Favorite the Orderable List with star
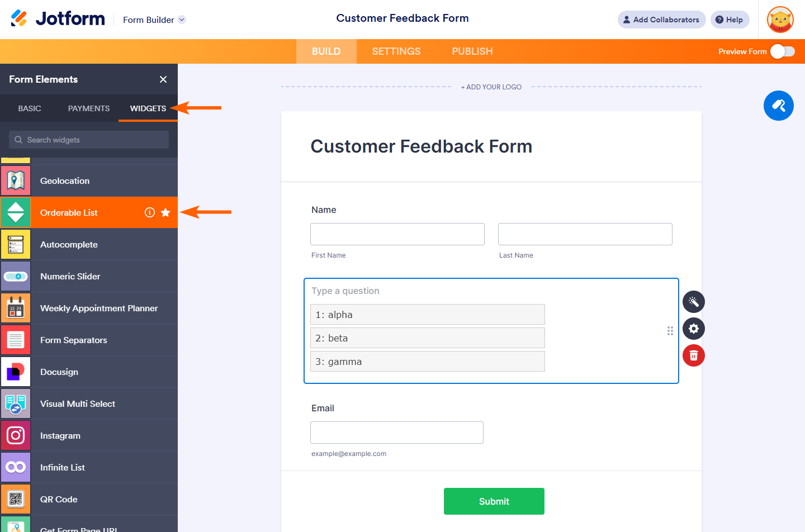Viewport: 805px width, 532px height. pos(165,212)
